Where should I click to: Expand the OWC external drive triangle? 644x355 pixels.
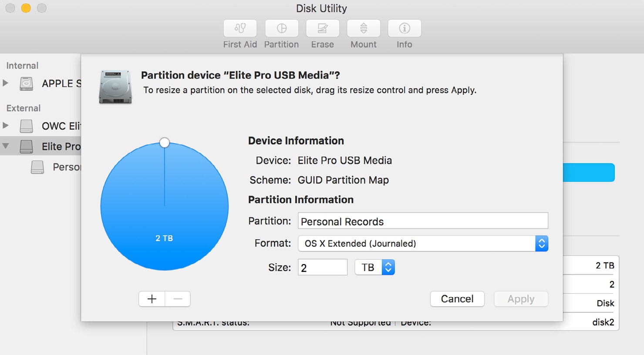[x=6, y=125]
